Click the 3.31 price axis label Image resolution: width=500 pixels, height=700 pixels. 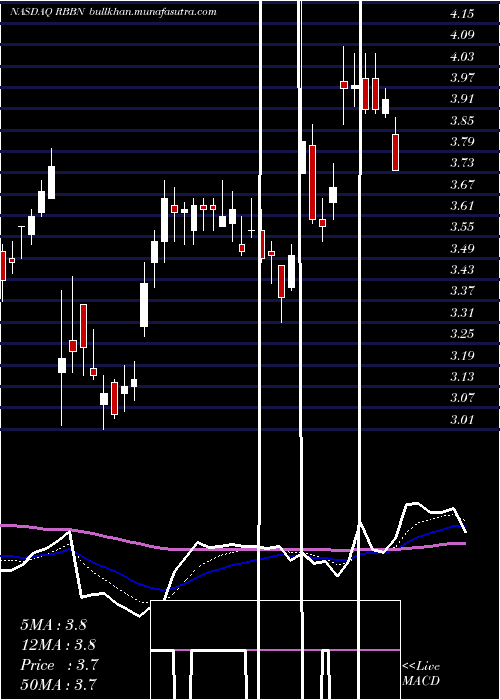point(462,312)
